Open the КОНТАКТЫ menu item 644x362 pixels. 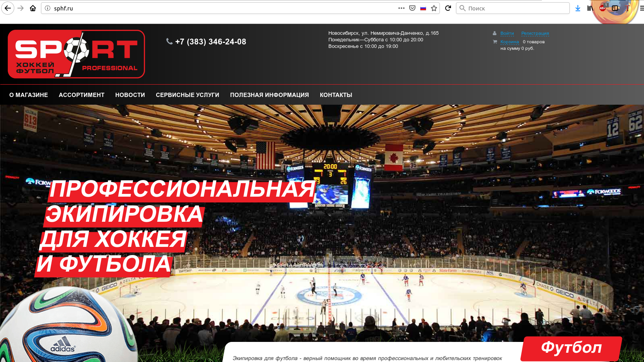click(336, 95)
